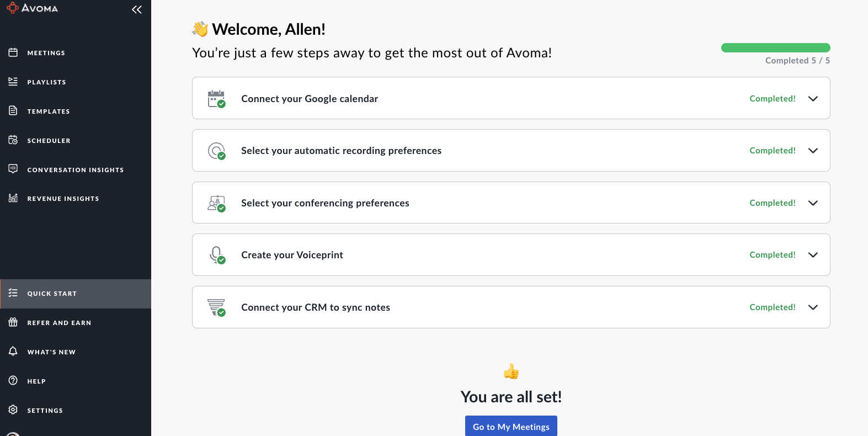
Task: Click the green onboarding progress bar
Action: tap(775, 48)
